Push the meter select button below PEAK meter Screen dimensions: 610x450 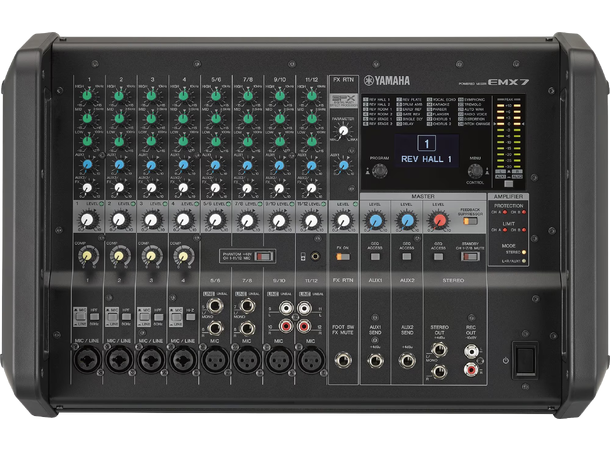click(508, 184)
